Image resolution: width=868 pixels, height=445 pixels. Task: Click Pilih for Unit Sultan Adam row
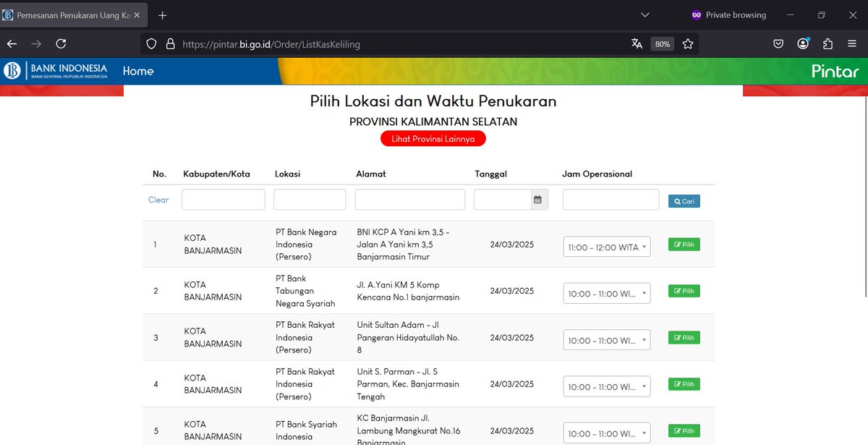click(x=684, y=337)
